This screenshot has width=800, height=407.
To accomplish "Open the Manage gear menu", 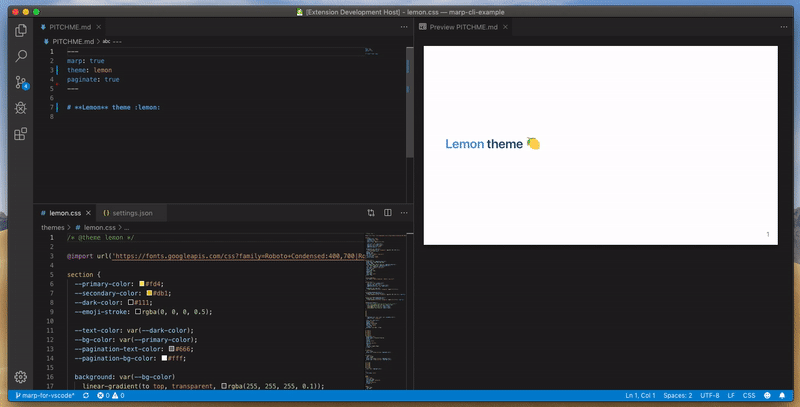I will pyautogui.click(x=20, y=377).
